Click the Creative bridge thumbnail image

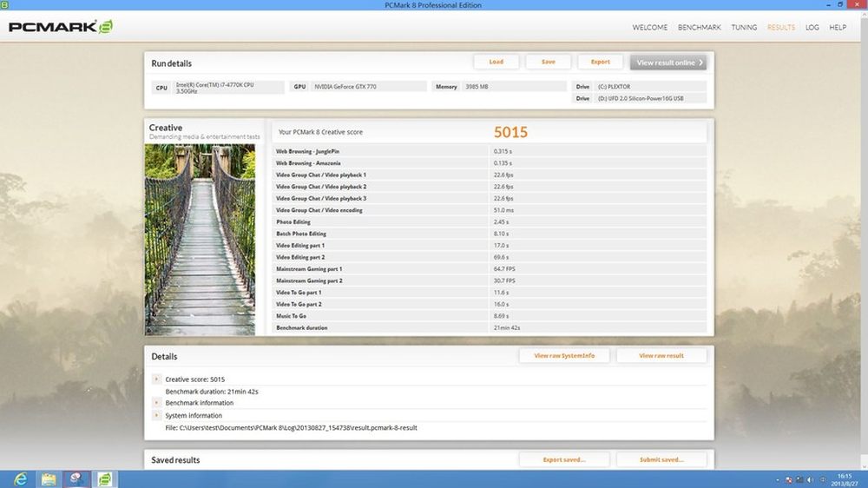tap(200, 240)
